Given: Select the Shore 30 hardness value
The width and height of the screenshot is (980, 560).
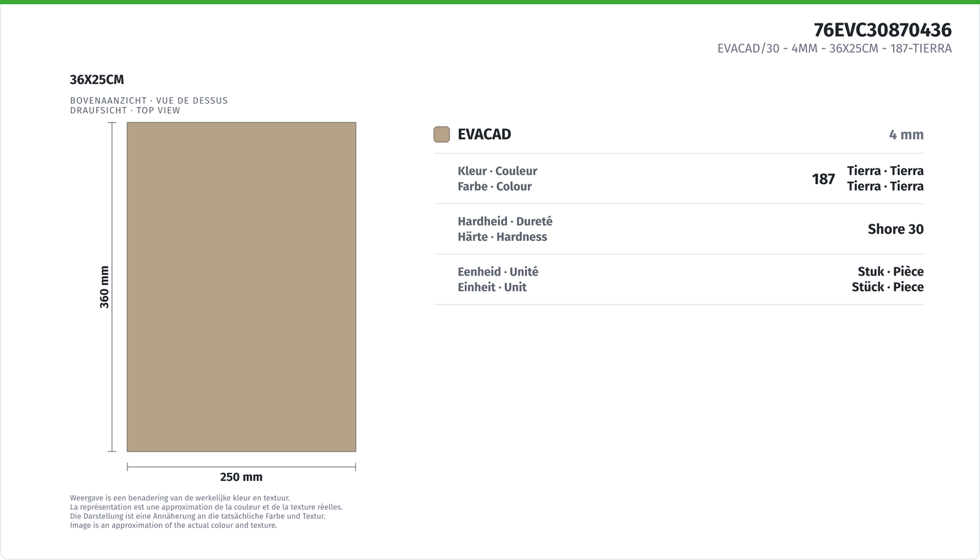Looking at the screenshot, I should (895, 229).
